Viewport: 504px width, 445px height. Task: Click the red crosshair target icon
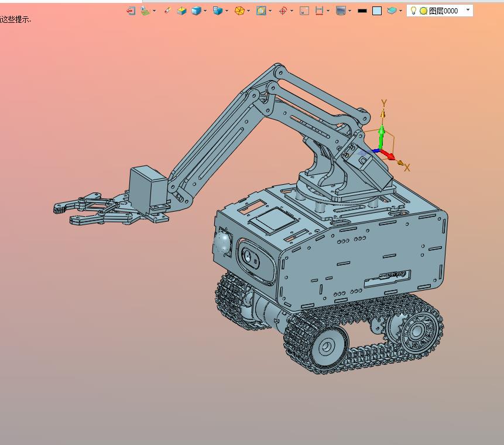click(283, 11)
